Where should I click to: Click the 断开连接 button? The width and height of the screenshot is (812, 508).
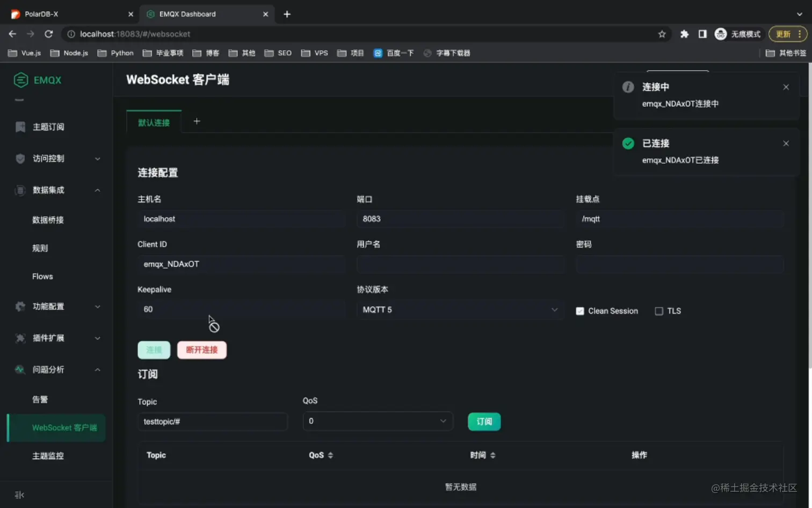[202, 350]
